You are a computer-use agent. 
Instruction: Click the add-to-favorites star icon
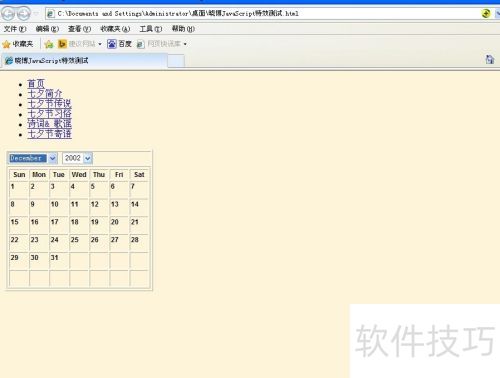coord(49,44)
